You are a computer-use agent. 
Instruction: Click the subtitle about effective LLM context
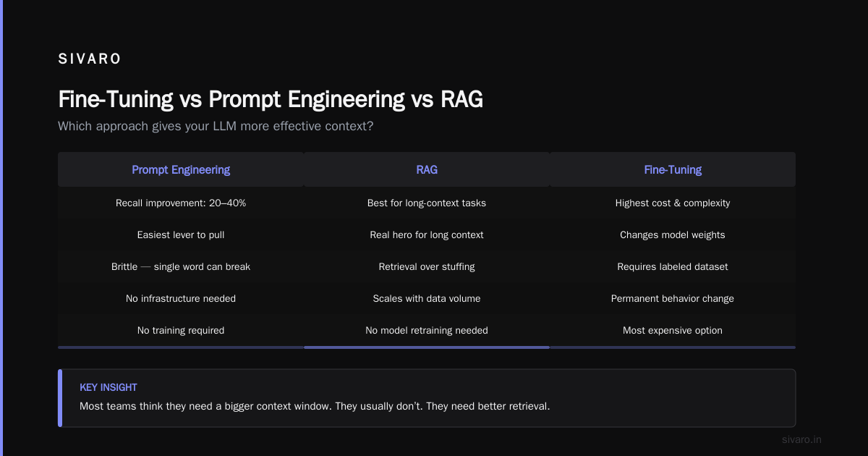click(x=216, y=126)
